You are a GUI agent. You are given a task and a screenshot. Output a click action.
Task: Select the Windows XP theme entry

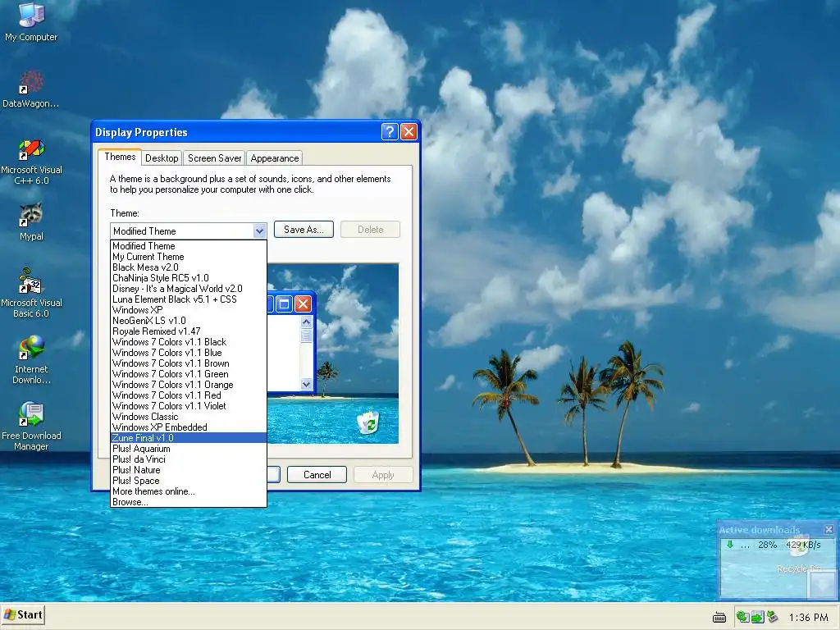[x=189, y=310]
